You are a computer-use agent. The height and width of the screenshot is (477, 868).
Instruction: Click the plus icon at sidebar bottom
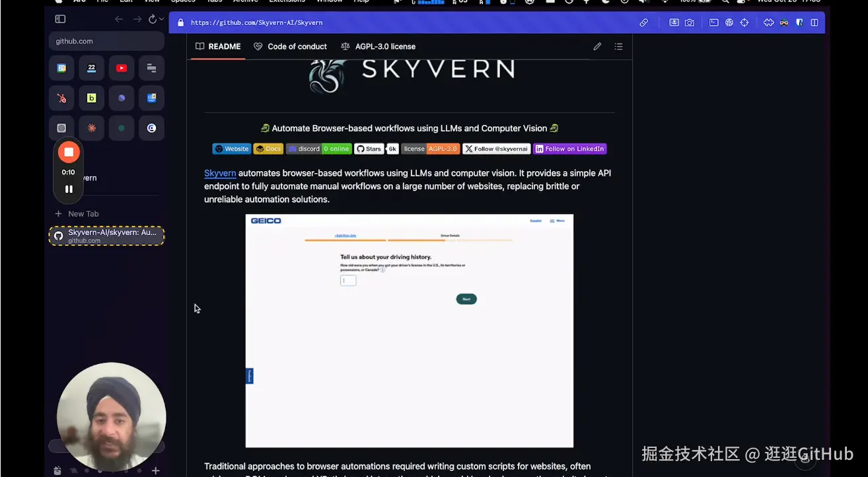156,470
